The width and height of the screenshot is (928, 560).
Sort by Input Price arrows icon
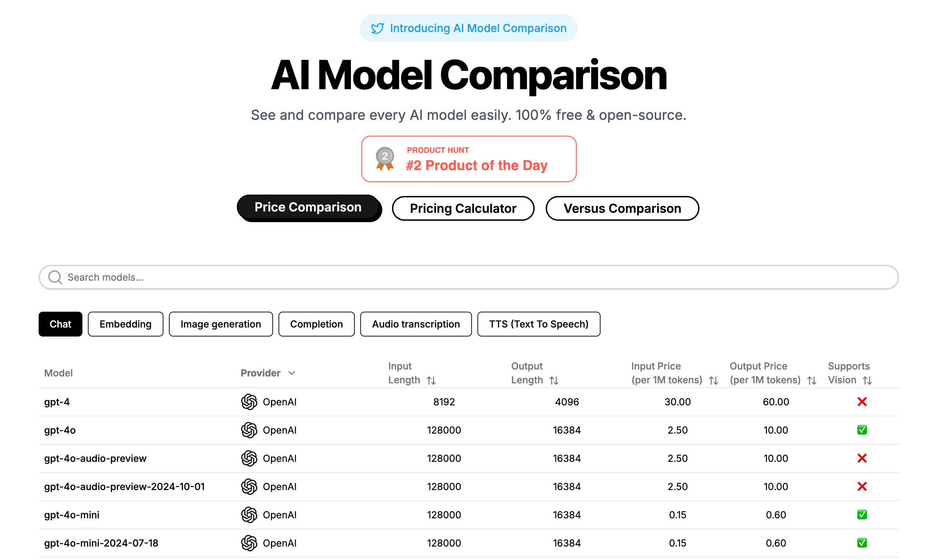pyautogui.click(x=713, y=381)
